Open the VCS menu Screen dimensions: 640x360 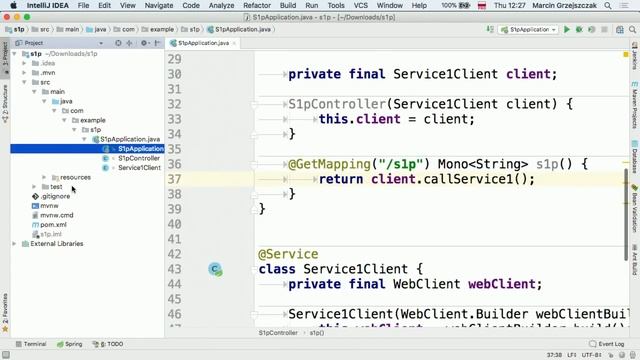click(360, 6)
